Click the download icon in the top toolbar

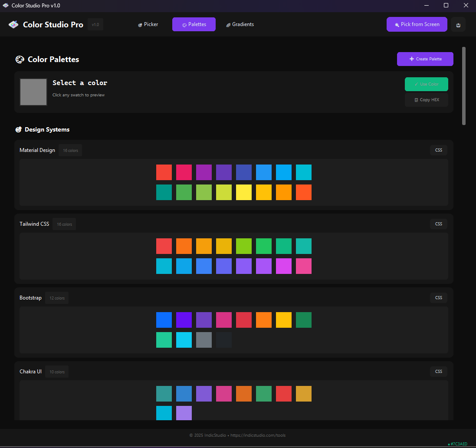click(x=458, y=24)
